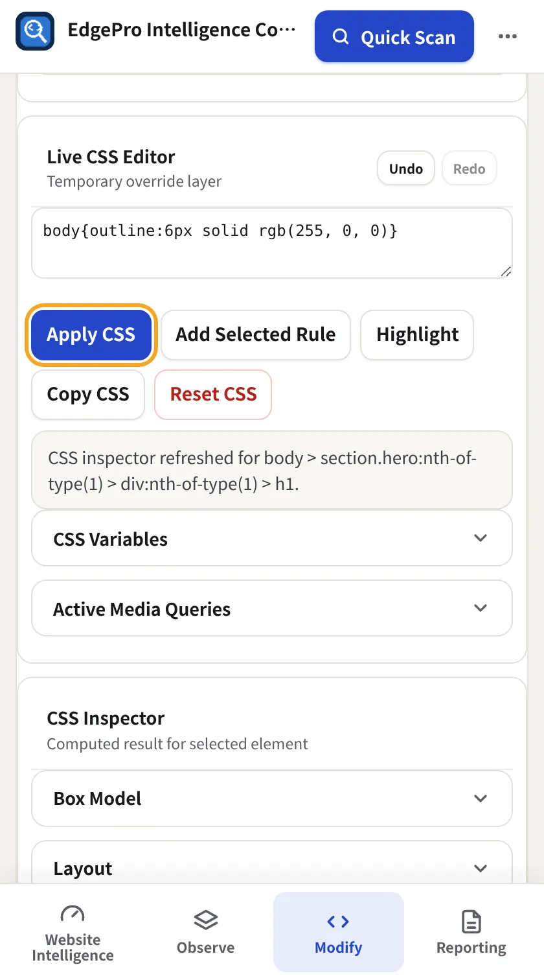Click the CSS inspector refreshed status message
544x980 pixels.
272,471
